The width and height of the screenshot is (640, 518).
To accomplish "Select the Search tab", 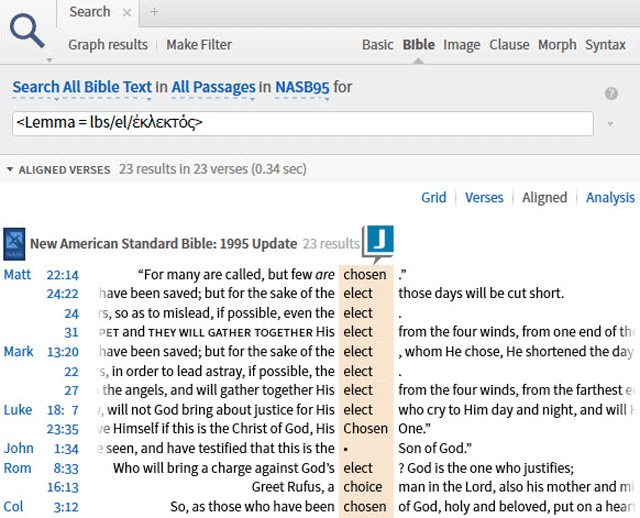I will coord(90,12).
